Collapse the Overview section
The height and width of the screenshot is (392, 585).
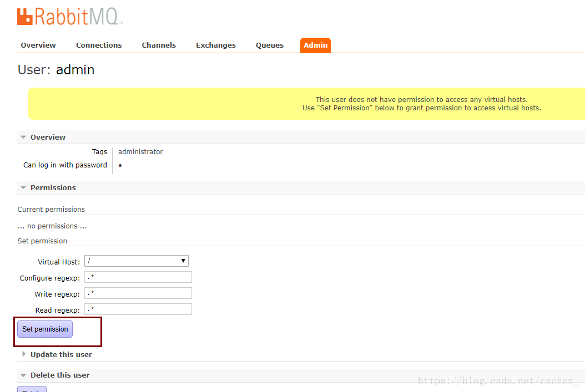(x=48, y=137)
